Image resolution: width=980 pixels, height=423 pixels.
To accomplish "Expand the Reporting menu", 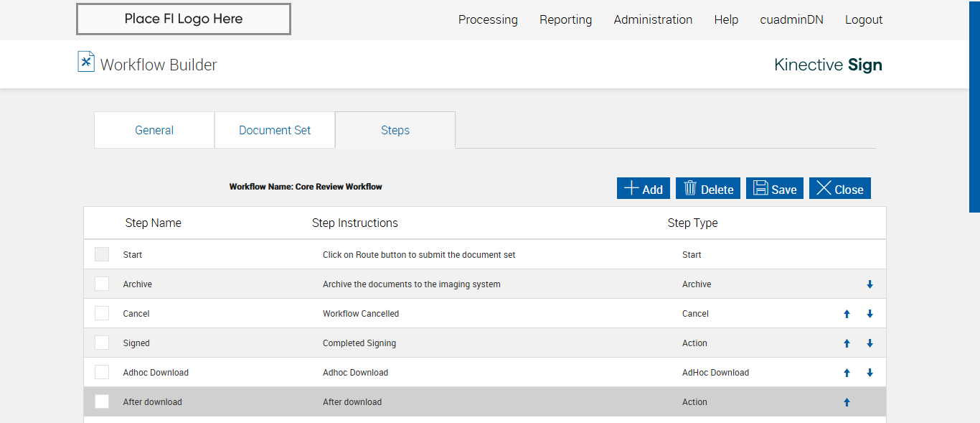I will pos(565,19).
